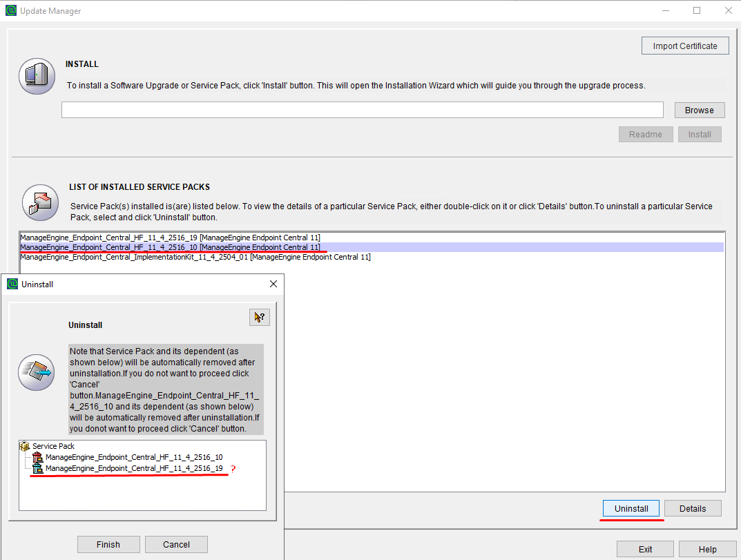Select HF_11_4_2516_10 in the dependency tree
The image size is (741, 560).
(134, 457)
